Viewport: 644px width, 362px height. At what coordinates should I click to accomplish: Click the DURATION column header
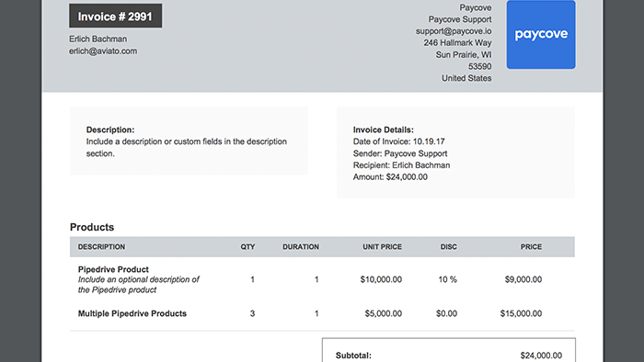(x=301, y=247)
